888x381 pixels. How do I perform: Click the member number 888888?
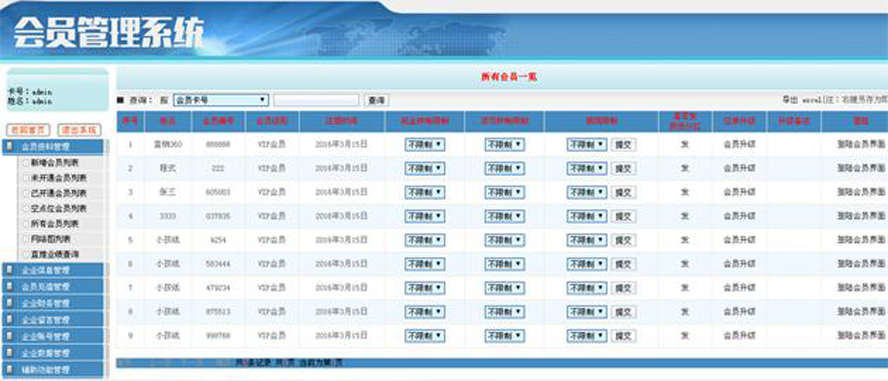coord(219,144)
